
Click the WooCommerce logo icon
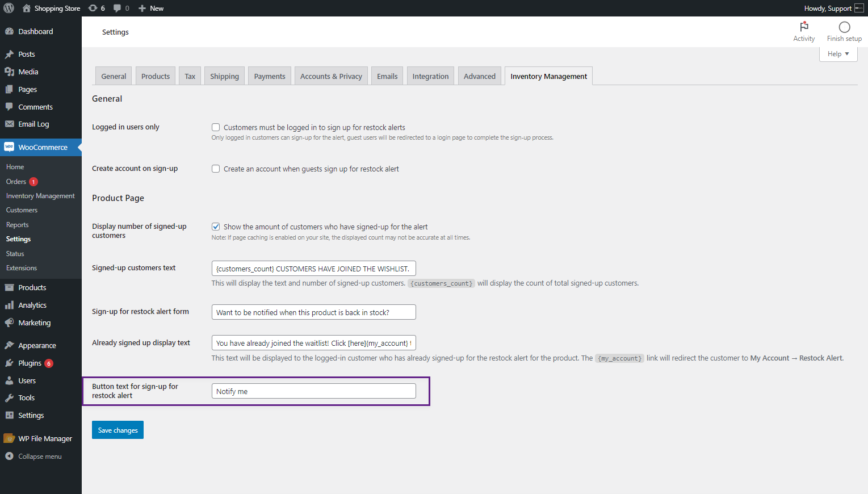9,147
